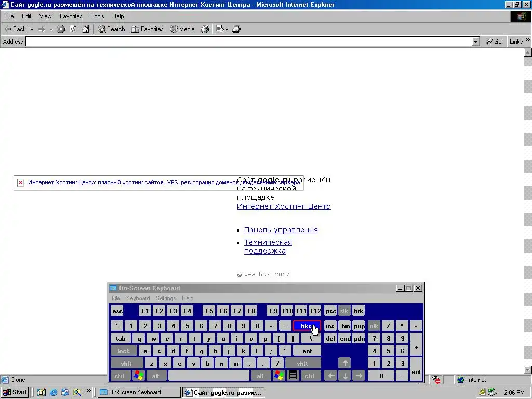
Task: Click the esc key on keyboard
Action: [x=117, y=311]
